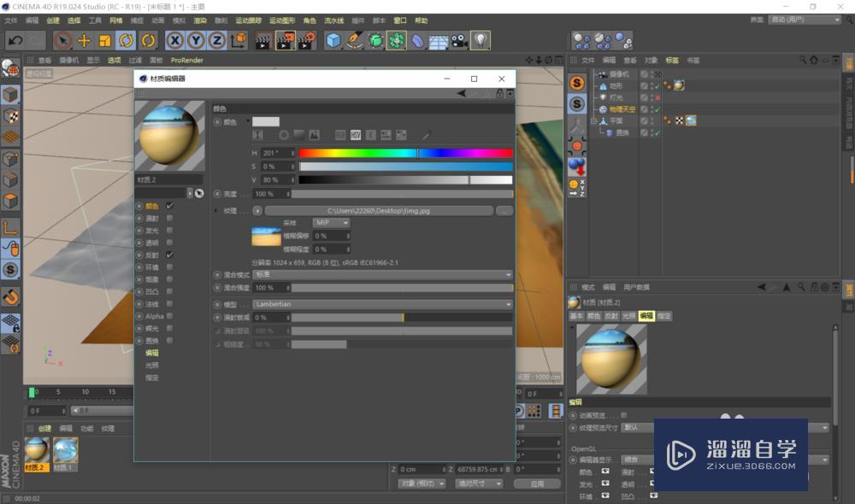Click the color wheel mode icon
The image size is (855, 504).
point(284,135)
